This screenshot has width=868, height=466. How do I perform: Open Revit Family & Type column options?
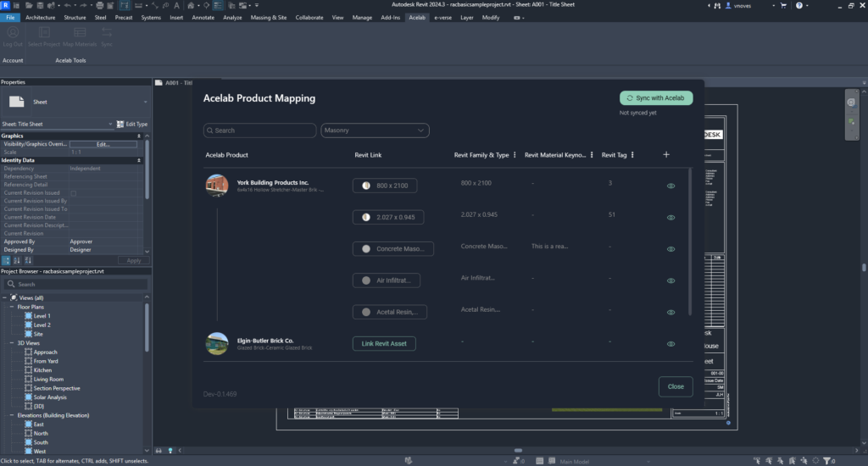click(x=515, y=155)
